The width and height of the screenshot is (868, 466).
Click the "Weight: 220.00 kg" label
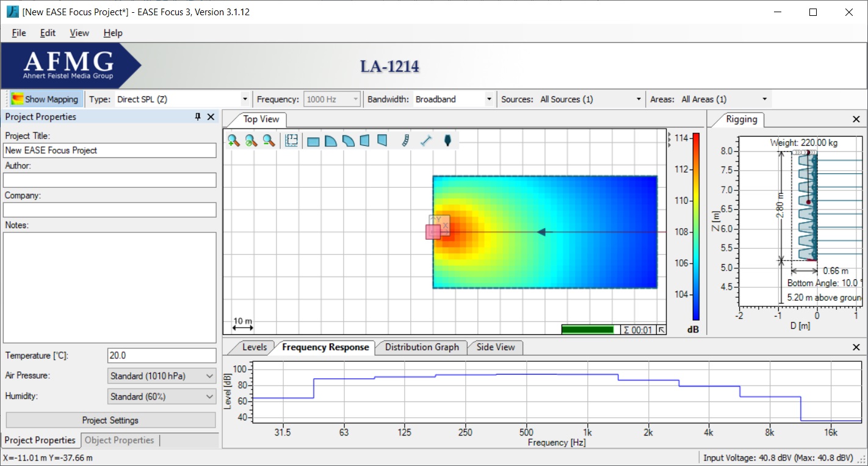pyautogui.click(x=803, y=143)
